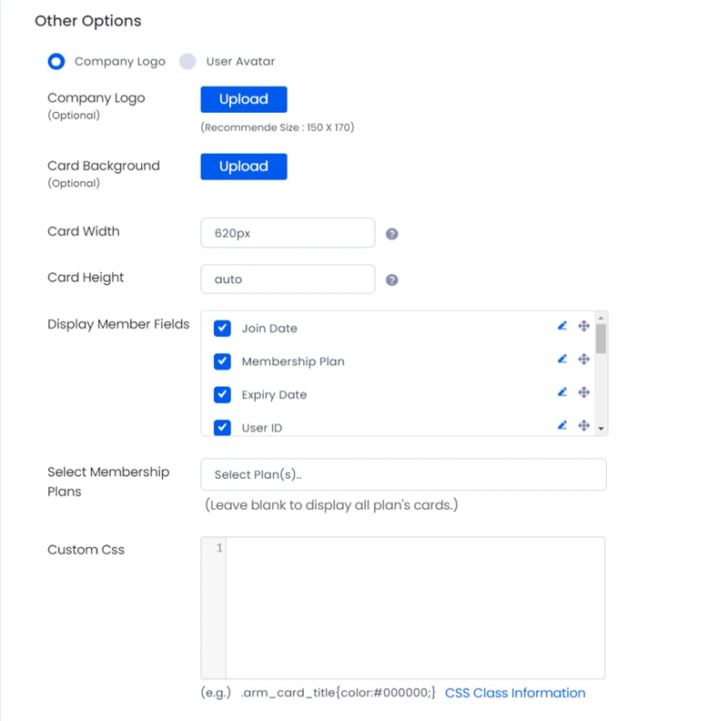Edit the Expiry Date field label
This screenshot has height=721, width=728.
click(562, 392)
